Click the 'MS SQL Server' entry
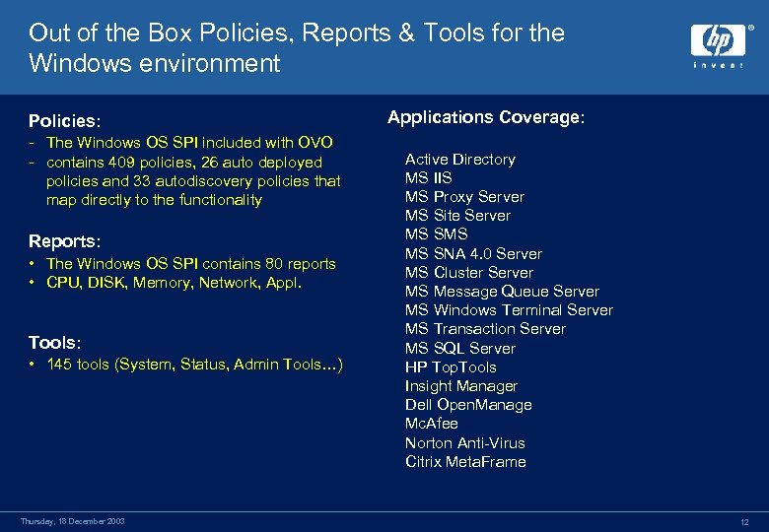This screenshot has width=769, height=532. click(x=460, y=349)
